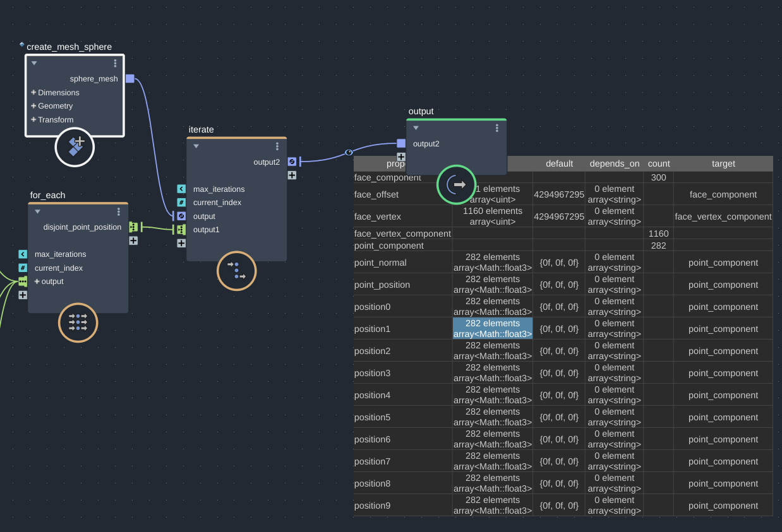Image resolution: width=782 pixels, height=532 pixels.
Task: Click the diamond icon beside create_mesh_sphere title
Action: tap(22, 45)
